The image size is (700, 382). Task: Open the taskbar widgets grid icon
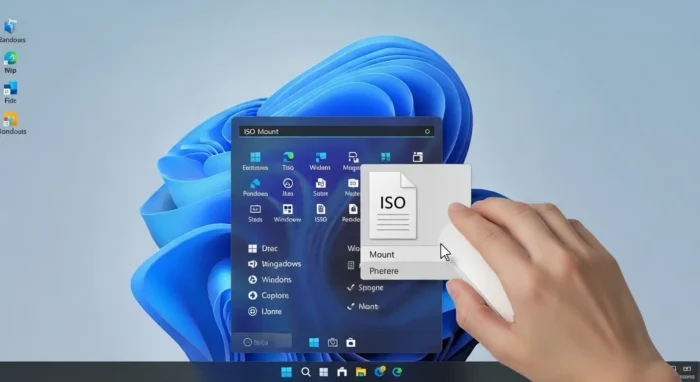pyautogui.click(x=324, y=372)
